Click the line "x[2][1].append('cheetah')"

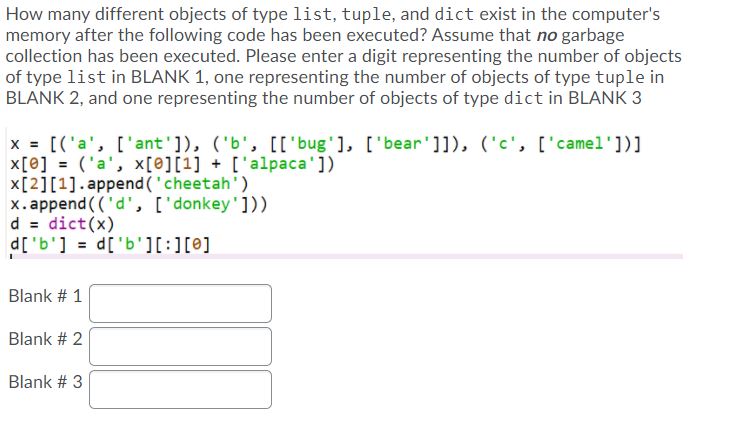[x=129, y=184]
